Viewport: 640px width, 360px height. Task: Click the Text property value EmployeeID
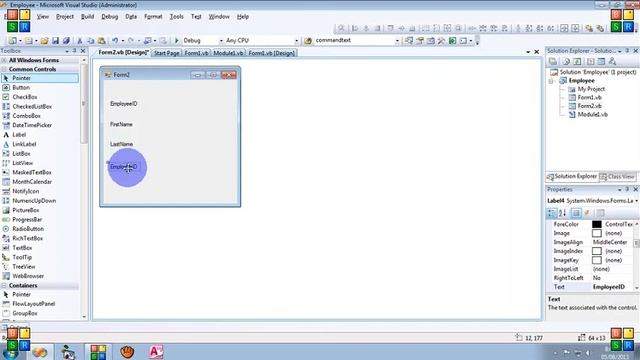tap(609, 287)
